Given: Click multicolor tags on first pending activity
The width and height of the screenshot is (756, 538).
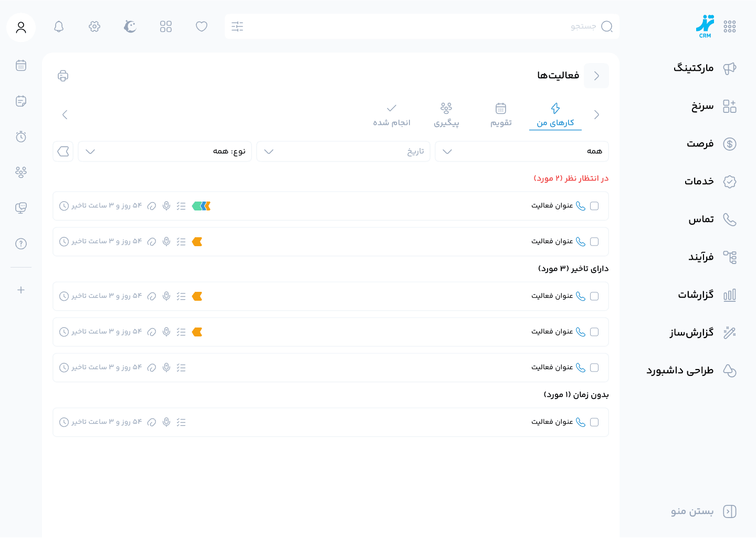Looking at the screenshot, I should pos(201,206).
